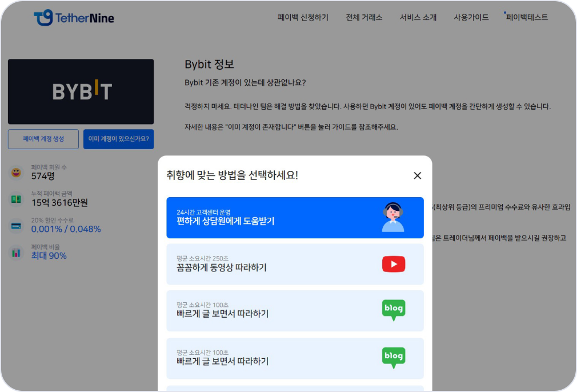
Task: Close the method selection popup
Action: tap(417, 175)
